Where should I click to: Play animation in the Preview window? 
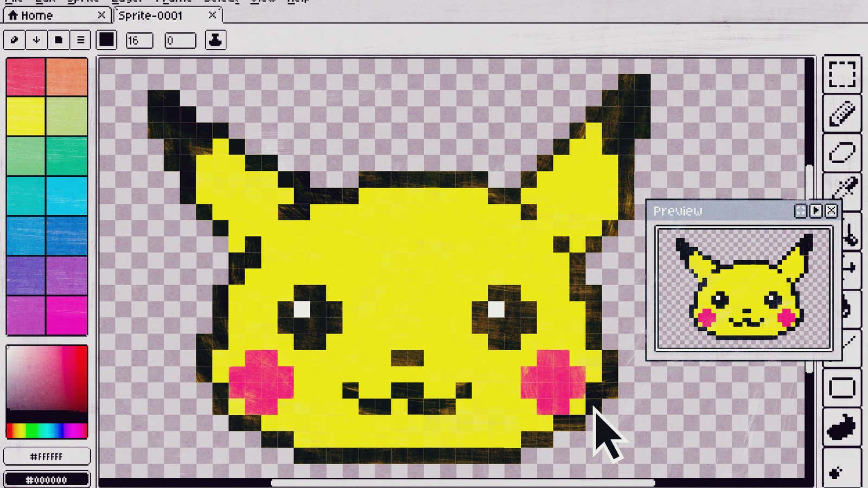click(x=816, y=211)
